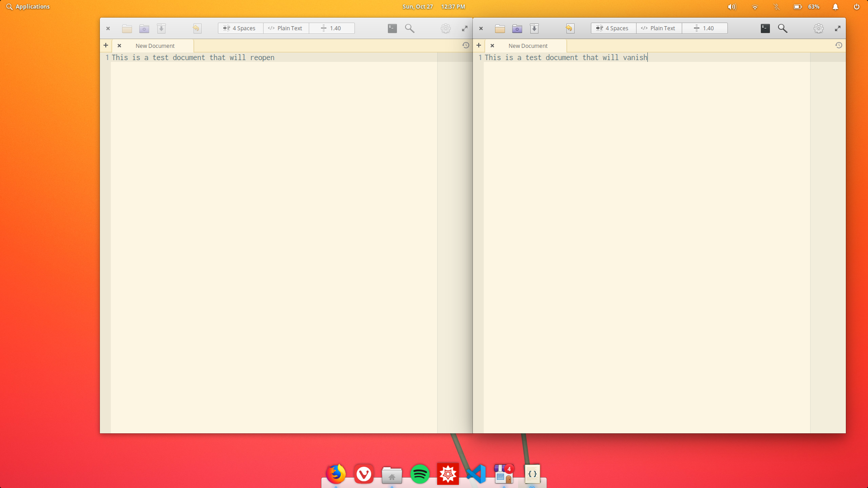Enter fullscreen mode in the left editor
This screenshot has height=488, width=868.
[x=465, y=28]
